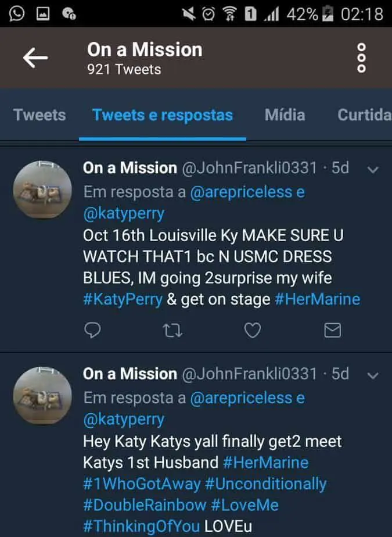Retweet the Louisville Ky tweet
392x537 pixels.
pos(172,330)
